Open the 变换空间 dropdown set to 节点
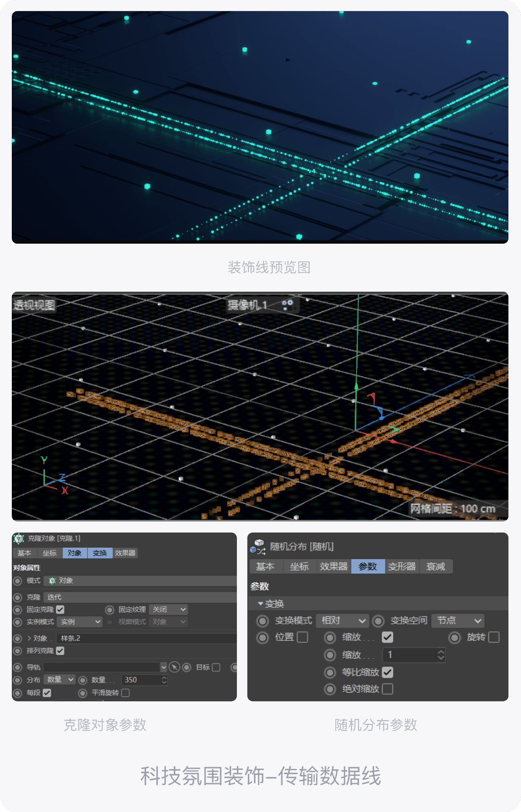 458,620
